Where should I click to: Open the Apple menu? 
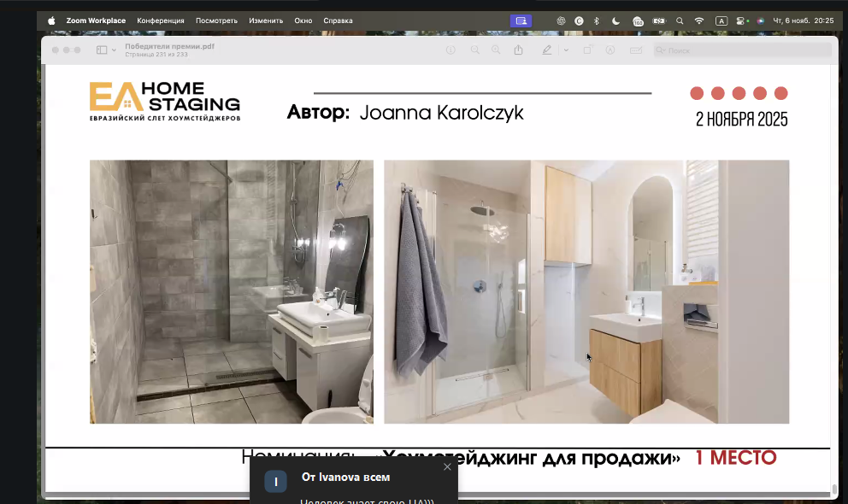pyautogui.click(x=51, y=21)
